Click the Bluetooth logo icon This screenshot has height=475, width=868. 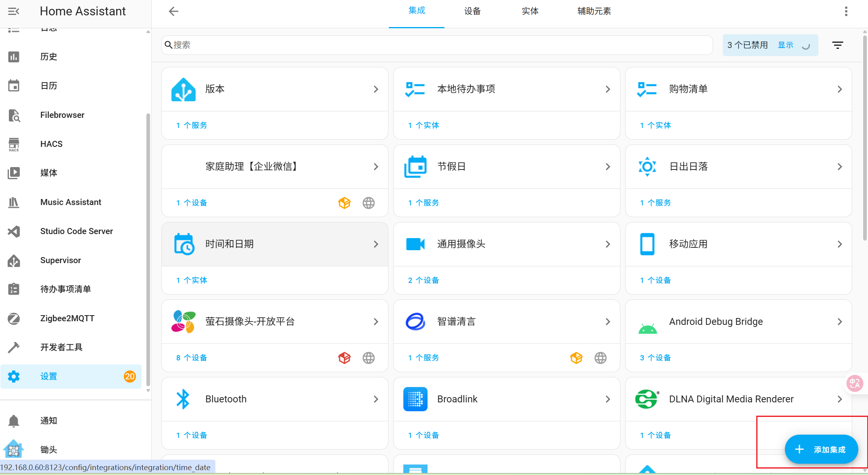(183, 399)
